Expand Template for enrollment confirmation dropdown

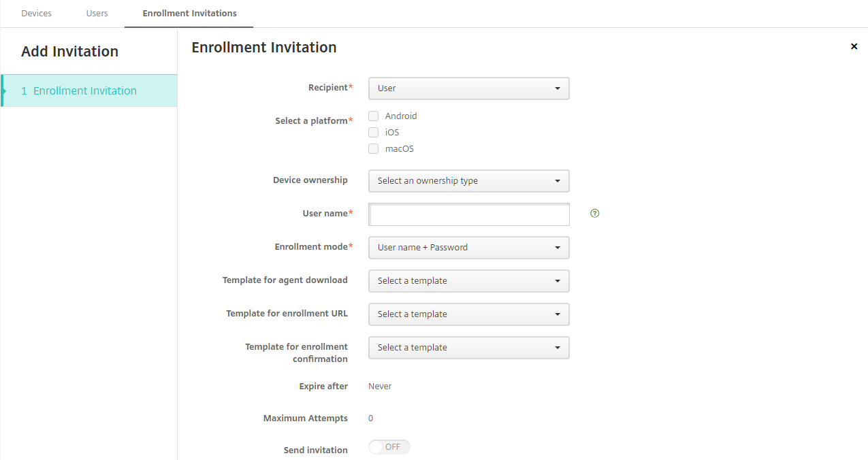[x=468, y=348]
